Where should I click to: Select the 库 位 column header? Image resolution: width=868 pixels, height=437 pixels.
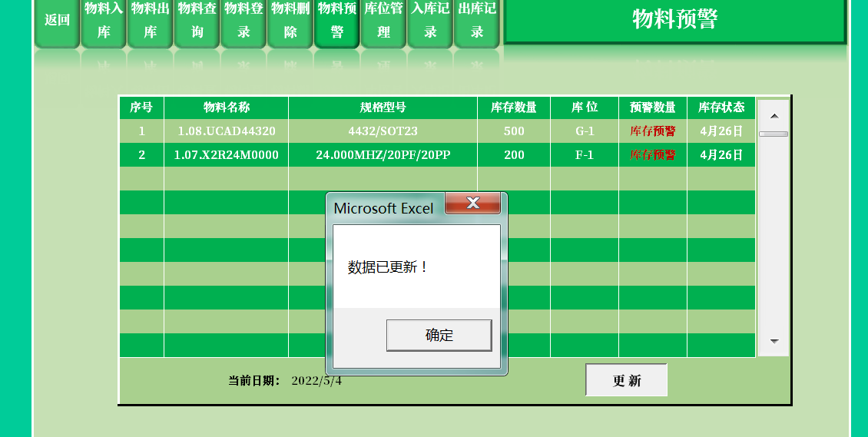[585, 108]
